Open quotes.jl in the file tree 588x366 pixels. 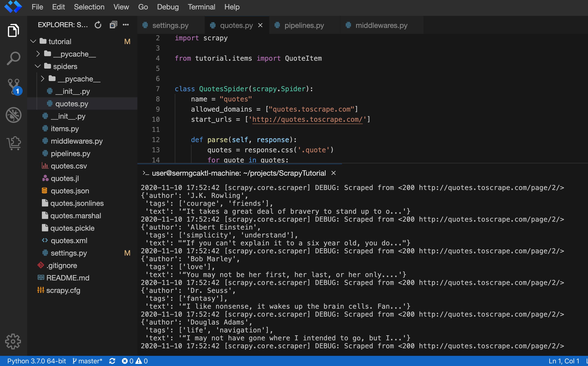click(x=82, y=178)
